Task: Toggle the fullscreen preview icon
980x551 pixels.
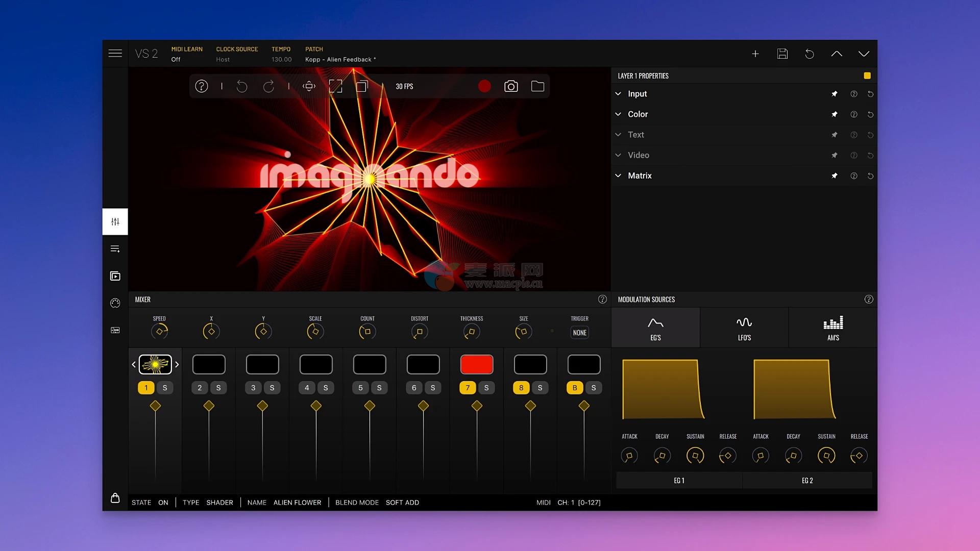Action: tap(335, 86)
